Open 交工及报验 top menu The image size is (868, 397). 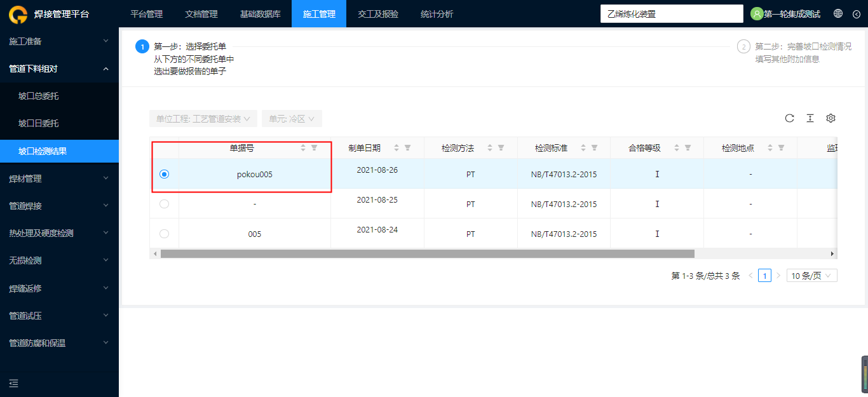coord(378,14)
